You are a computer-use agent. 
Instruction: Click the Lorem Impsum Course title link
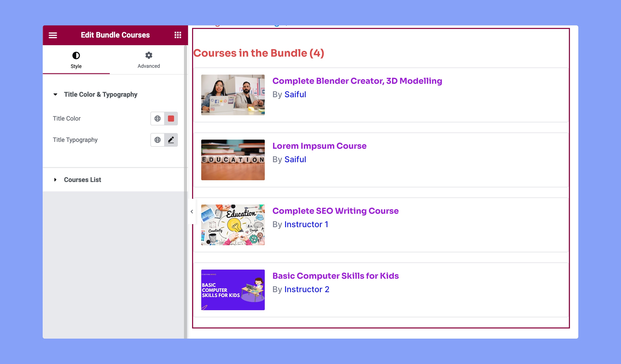pyautogui.click(x=319, y=146)
